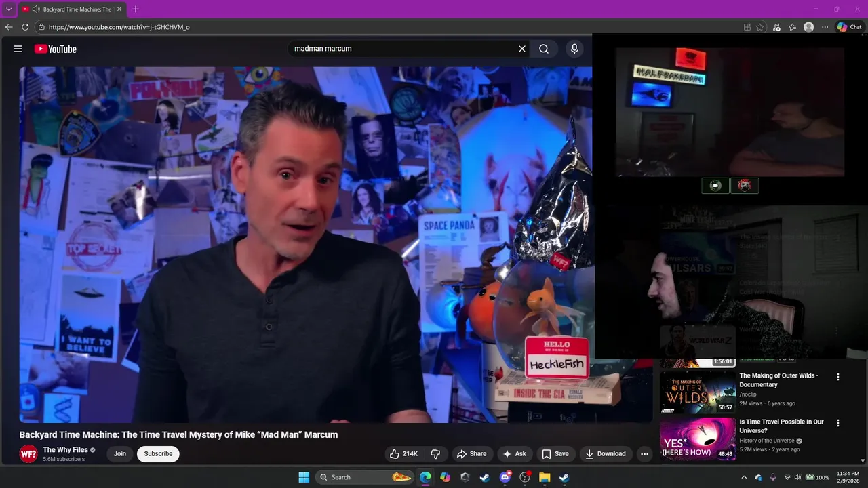This screenshot has width=868, height=488.
Task: Download the video
Action: click(606, 454)
